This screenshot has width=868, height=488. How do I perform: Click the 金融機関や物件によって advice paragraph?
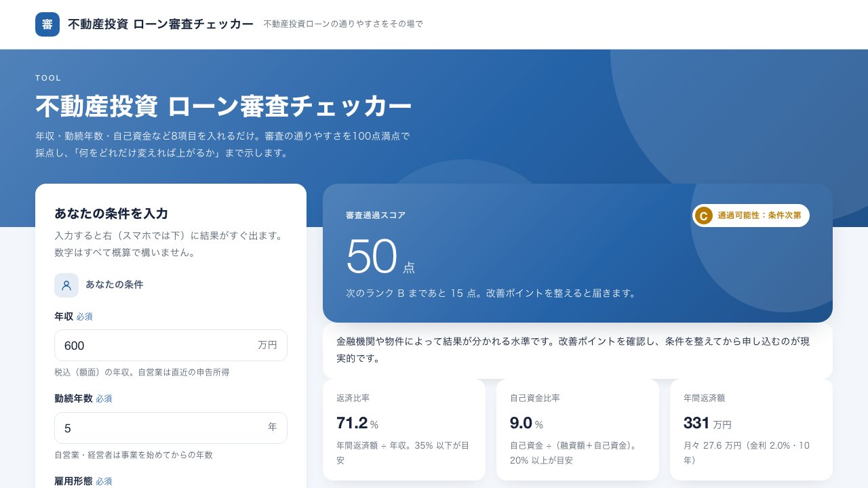coord(573,350)
